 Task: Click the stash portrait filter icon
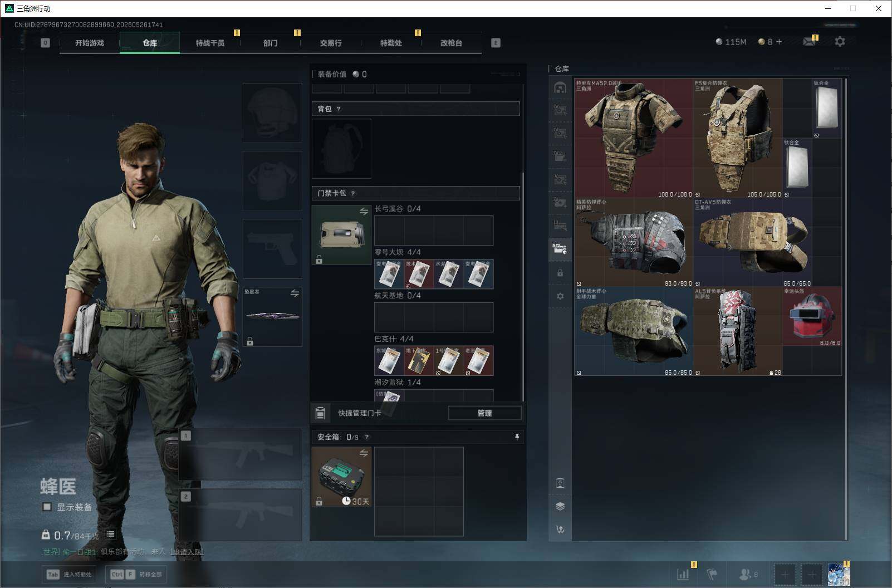click(560, 483)
